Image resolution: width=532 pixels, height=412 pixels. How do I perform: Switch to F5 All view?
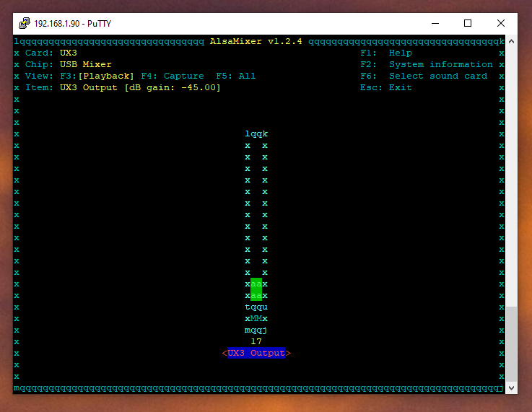[235, 76]
